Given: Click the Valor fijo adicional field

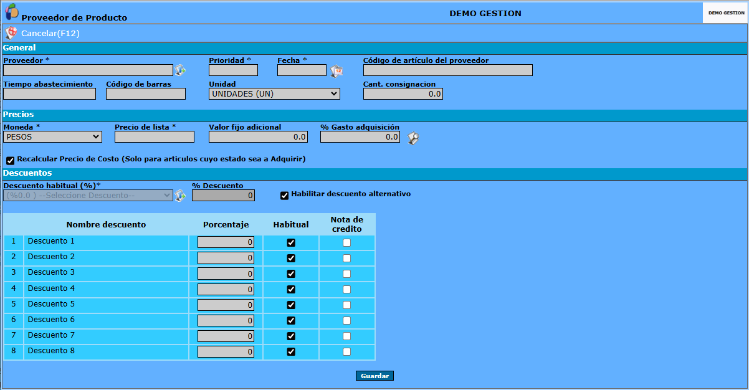Looking at the screenshot, I should (x=258, y=137).
